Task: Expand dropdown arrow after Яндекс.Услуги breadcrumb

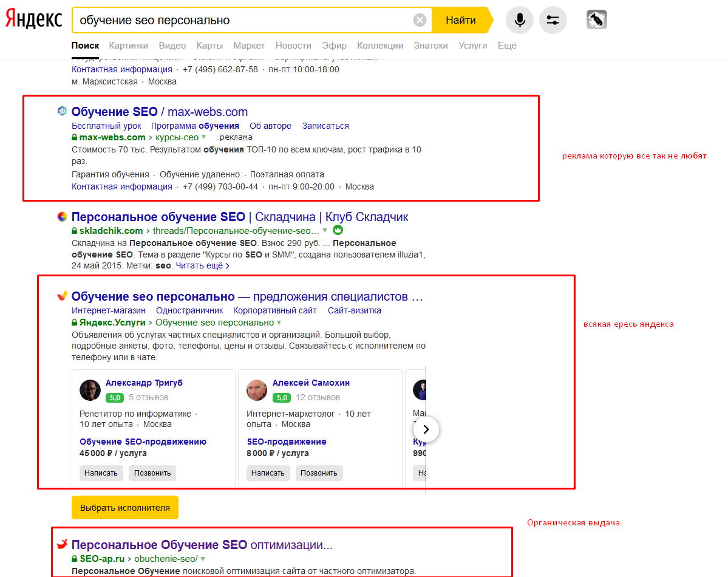Action: pyautogui.click(x=279, y=323)
